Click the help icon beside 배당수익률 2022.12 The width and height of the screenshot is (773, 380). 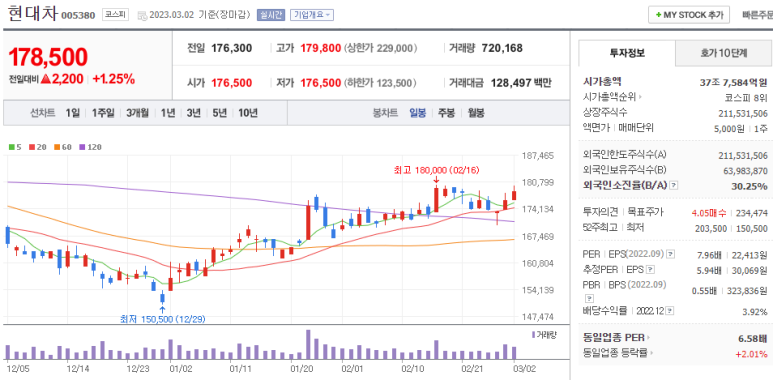[x=669, y=311]
